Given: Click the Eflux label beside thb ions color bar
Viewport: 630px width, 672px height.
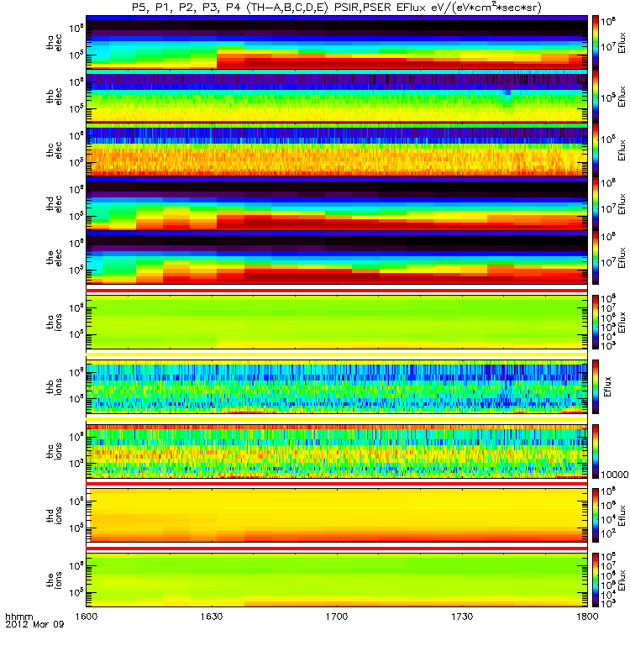Looking at the screenshot, I should 606,386.
